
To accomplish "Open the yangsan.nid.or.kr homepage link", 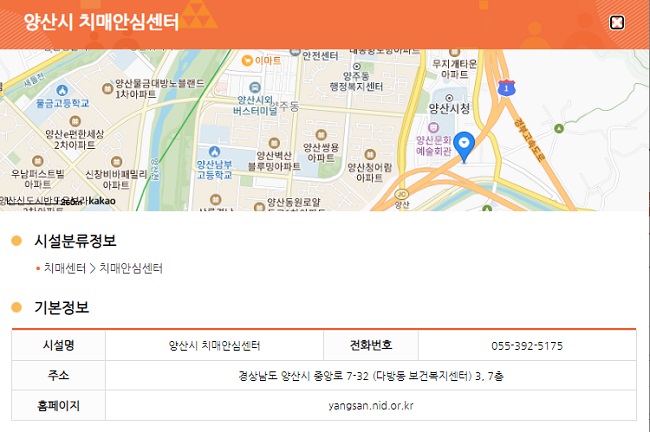I will tap(371, 405).
